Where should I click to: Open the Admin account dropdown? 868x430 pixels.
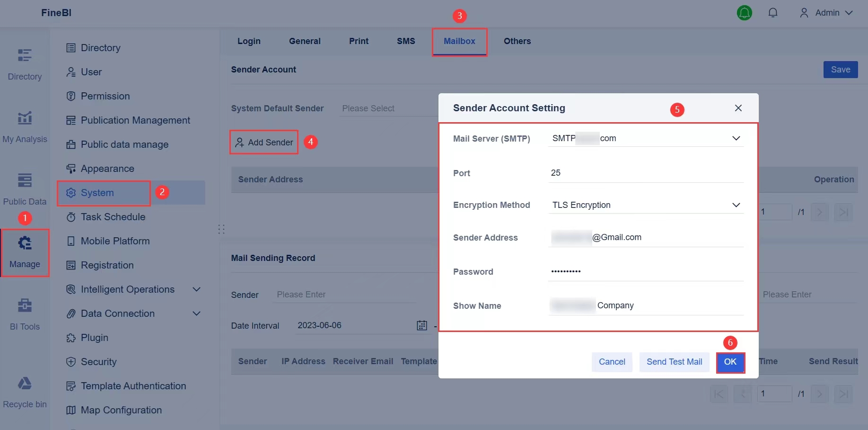[826, 13]
